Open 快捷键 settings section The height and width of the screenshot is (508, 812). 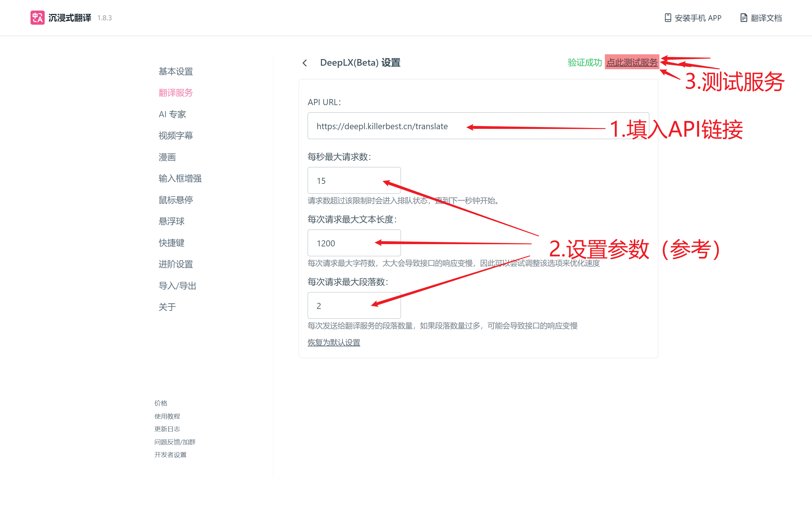172,243
